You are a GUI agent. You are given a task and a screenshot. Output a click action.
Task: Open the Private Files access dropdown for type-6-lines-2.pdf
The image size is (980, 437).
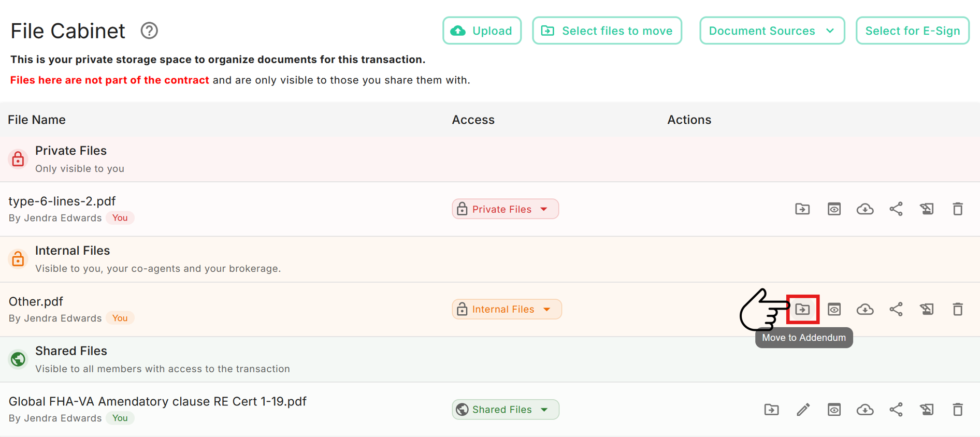pos(505,209)
